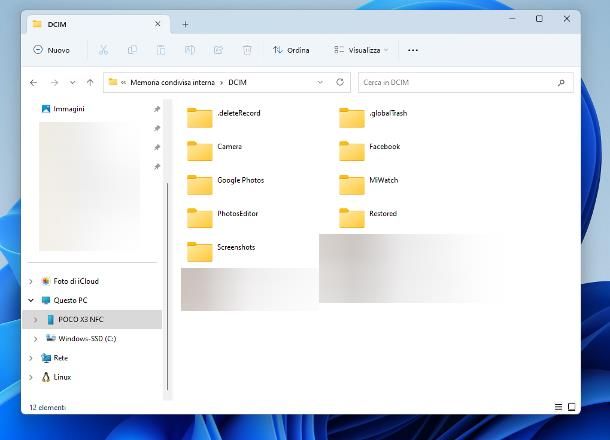Screen dimensions: 610x440
Task: Click the DCIM breadcrumb segment
Action: [237, 82]
